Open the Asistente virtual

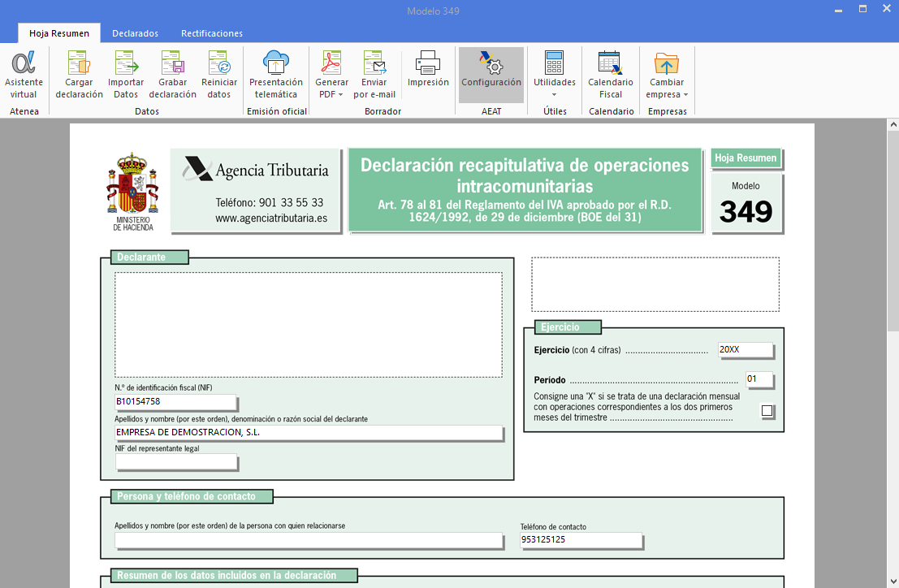point(24,73)
